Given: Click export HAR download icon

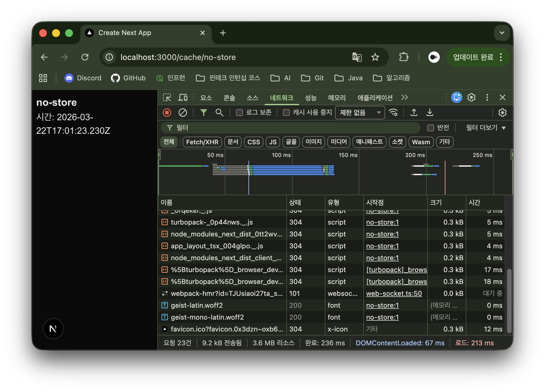Looking at the screenshot, I should (x=430, y=113).
